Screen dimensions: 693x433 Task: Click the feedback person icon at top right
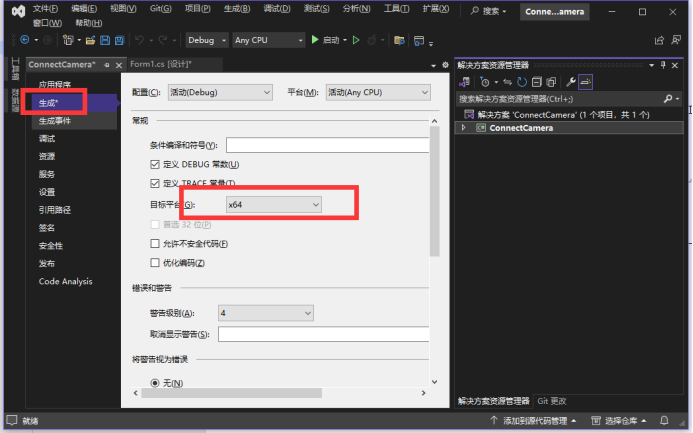click(676, 40)
